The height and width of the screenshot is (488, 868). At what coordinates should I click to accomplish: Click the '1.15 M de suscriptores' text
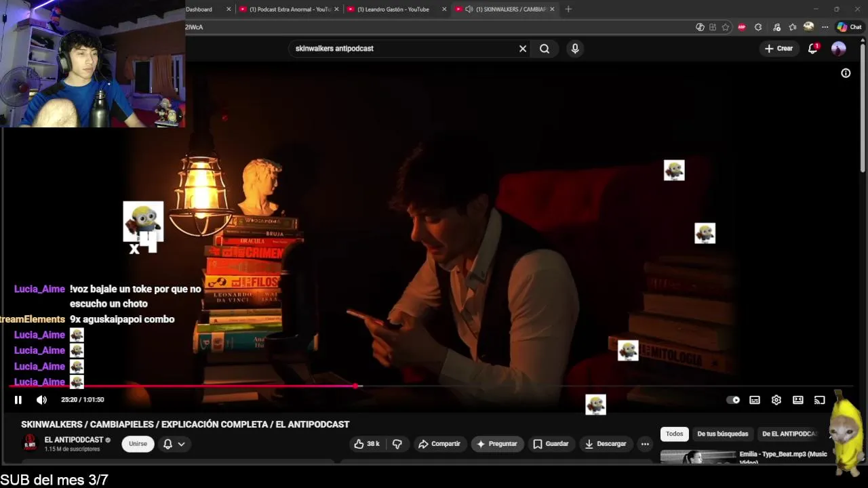click(x=73, y=449)
